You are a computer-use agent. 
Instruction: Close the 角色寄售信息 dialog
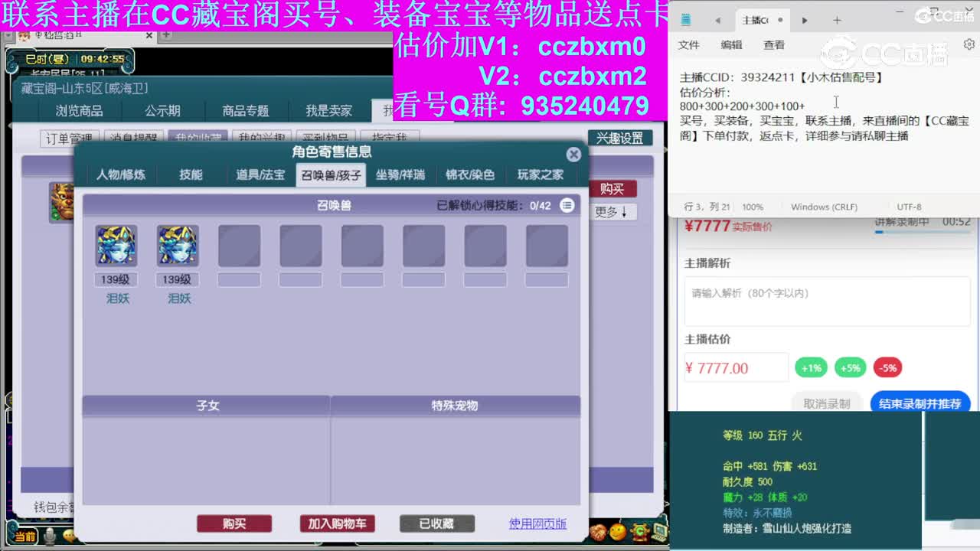pos(573,154)
